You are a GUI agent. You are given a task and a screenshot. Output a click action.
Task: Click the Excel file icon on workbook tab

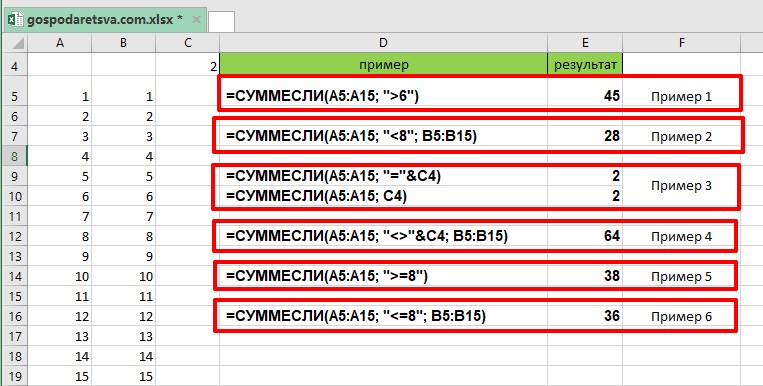[16, 20]
